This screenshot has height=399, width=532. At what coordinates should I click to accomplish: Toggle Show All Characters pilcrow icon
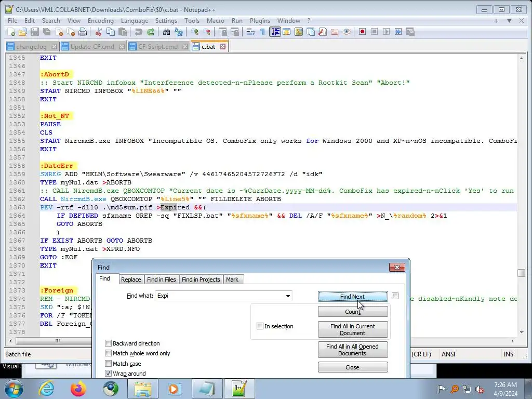click(262, 32)
